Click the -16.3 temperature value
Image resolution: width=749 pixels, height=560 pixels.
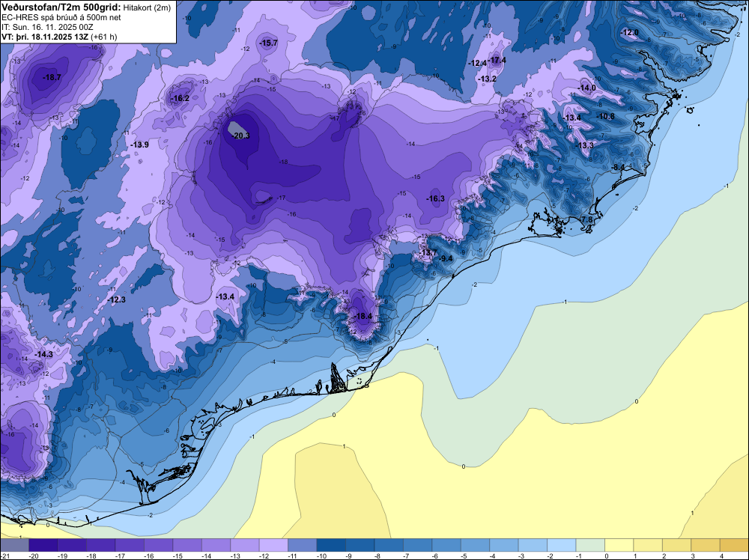(x=436, y=198)
